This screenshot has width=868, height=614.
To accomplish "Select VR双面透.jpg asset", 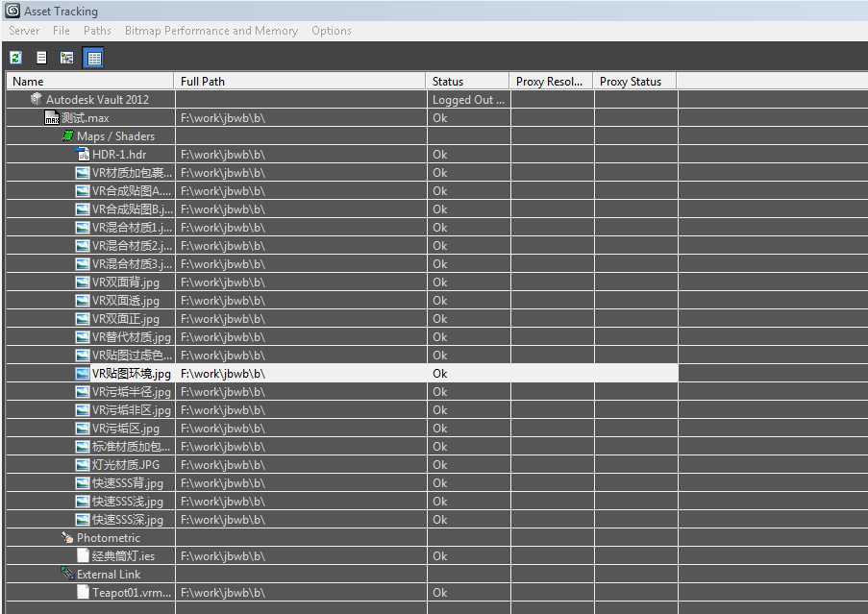I will click(342, 301).
